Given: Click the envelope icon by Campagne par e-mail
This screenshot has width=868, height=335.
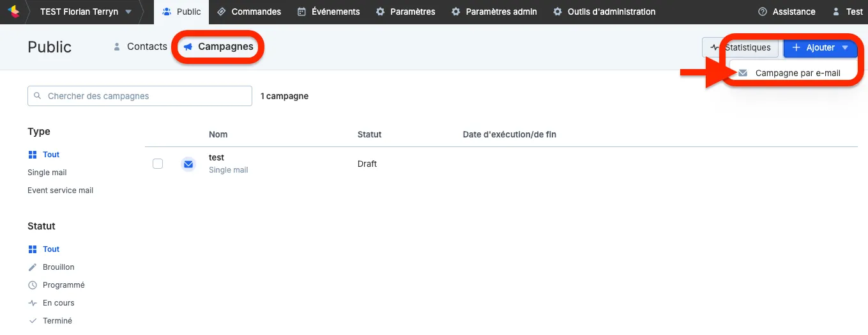Looking at the screenshot, I should (743, 73).
